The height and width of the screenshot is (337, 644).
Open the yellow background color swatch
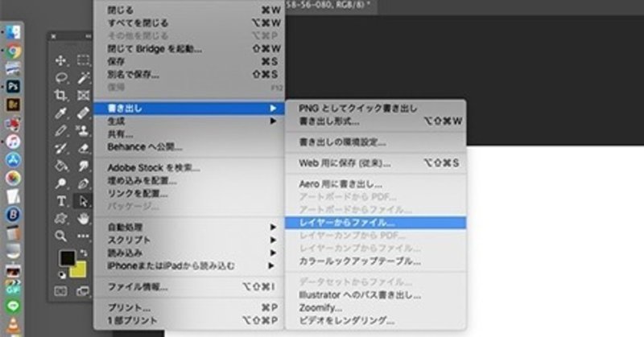[79, 270]
